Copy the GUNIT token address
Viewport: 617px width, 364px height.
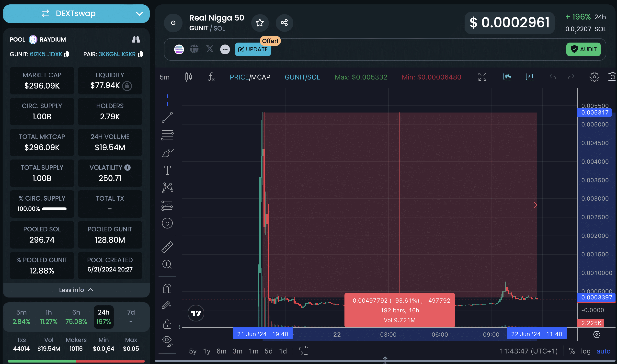click(x=67, y=54)
